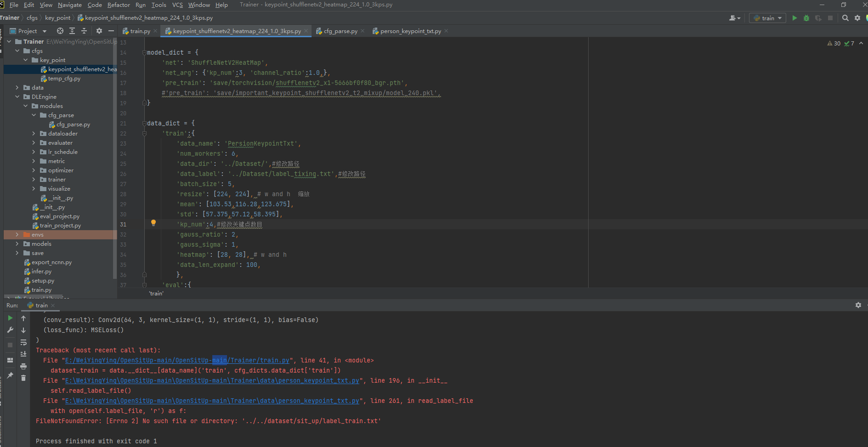Click Expand All icon in Project panel
Image resolution: width=868 pixels, height=447 pixels.
click(72, 31)
